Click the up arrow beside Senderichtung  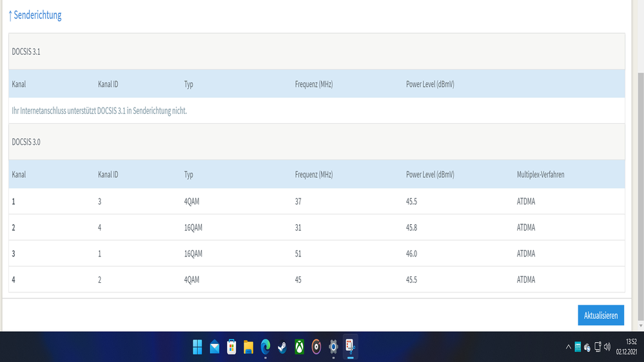coord(10,15)
